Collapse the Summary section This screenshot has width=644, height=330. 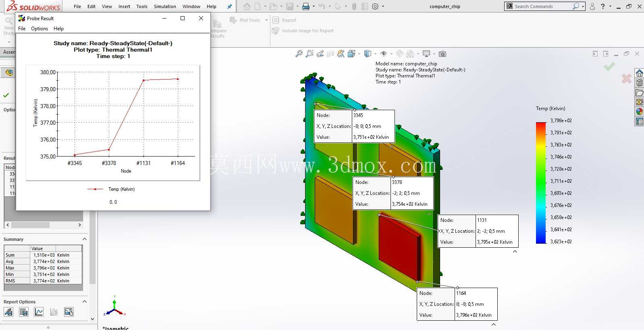[x=85, y=239]
